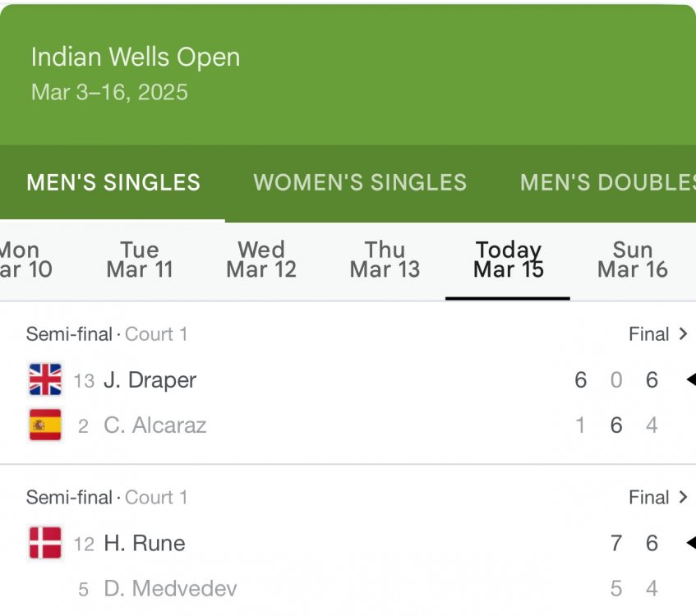
Task: Click winner arrow beside Draper's score
Action: tap(690, 379)
